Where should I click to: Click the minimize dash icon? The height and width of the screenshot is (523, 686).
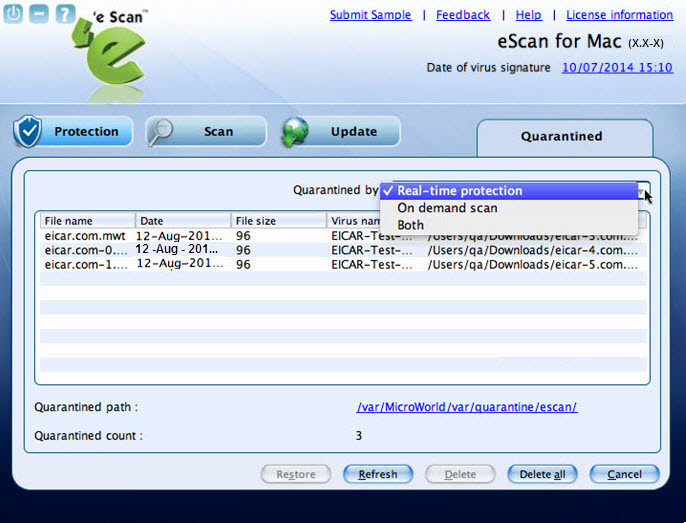39,14
